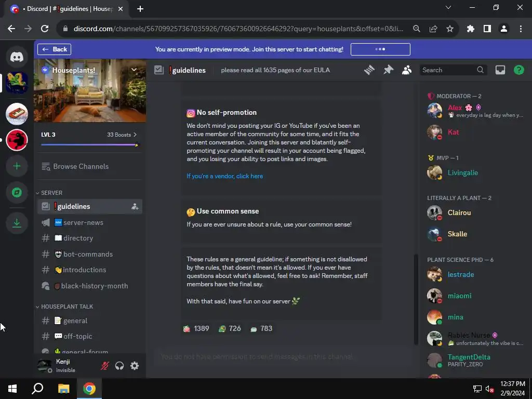Toggle the member list icon
Screen dimensions: 532x399
point(407,70)
